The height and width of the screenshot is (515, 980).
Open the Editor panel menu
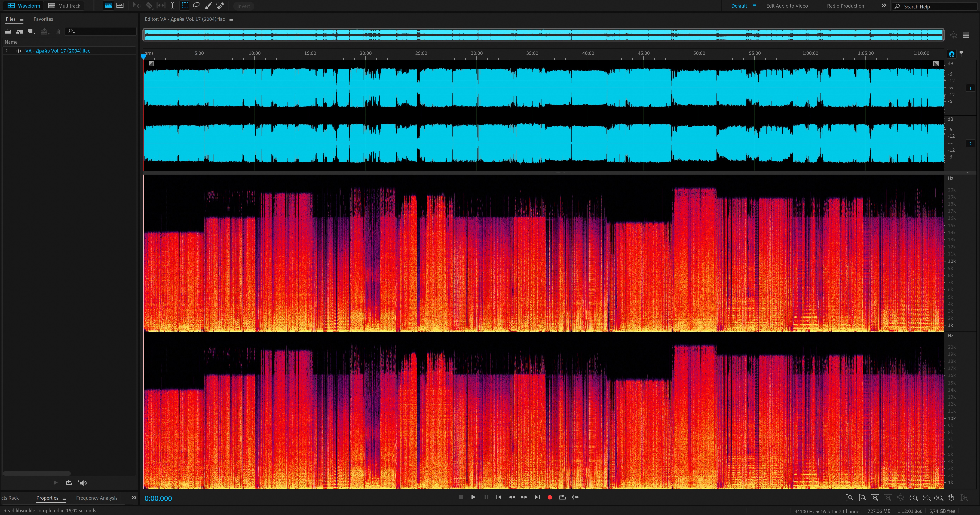(231, 19)
